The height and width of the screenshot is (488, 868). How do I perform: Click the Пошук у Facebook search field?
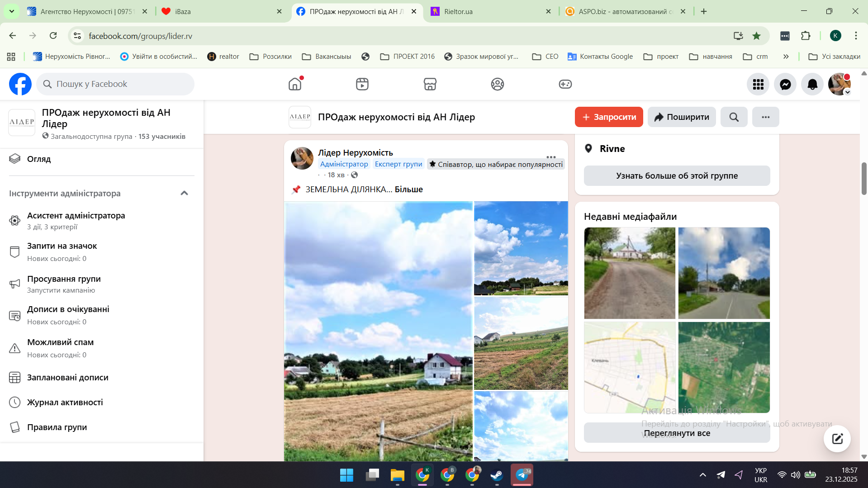tap(115, 84)
